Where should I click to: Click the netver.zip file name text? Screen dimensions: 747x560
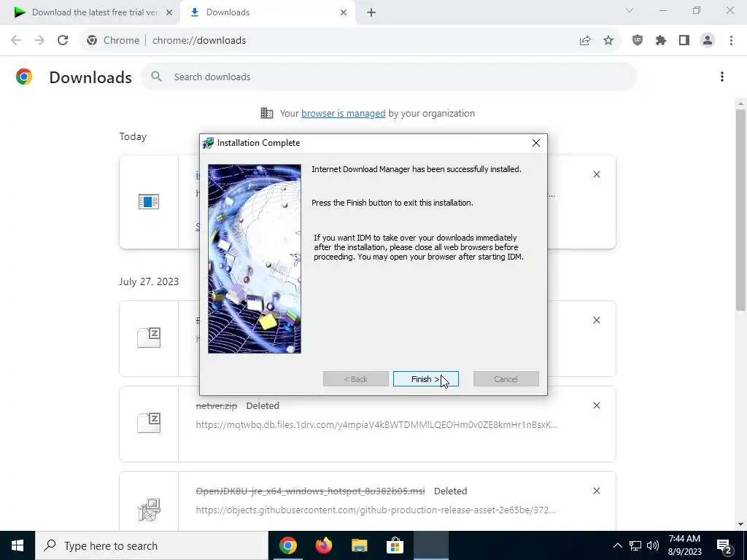tap(216, 405)
